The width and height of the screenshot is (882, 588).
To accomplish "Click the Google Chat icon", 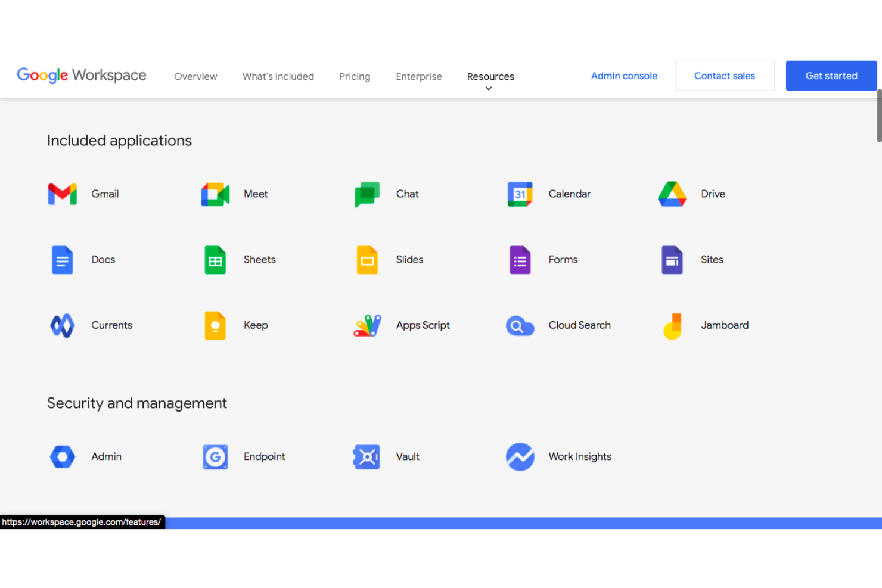I will pyautogui.click(x=367, y=194).
